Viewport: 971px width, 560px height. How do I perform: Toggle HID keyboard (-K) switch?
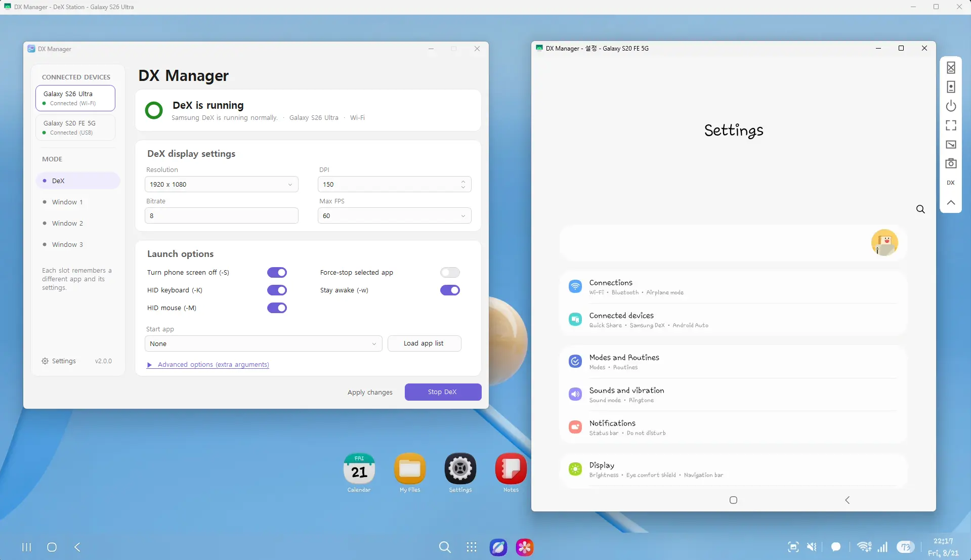[x=277, y=290]
